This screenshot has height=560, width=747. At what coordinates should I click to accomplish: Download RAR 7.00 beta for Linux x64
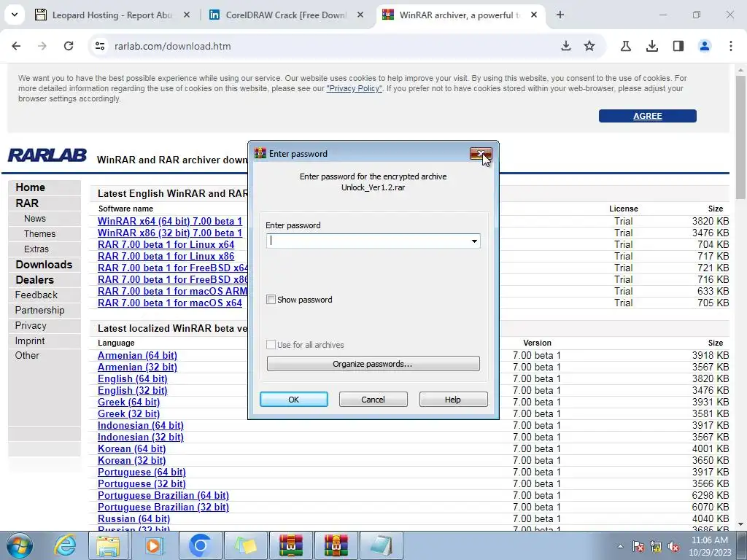coord(166,245)
